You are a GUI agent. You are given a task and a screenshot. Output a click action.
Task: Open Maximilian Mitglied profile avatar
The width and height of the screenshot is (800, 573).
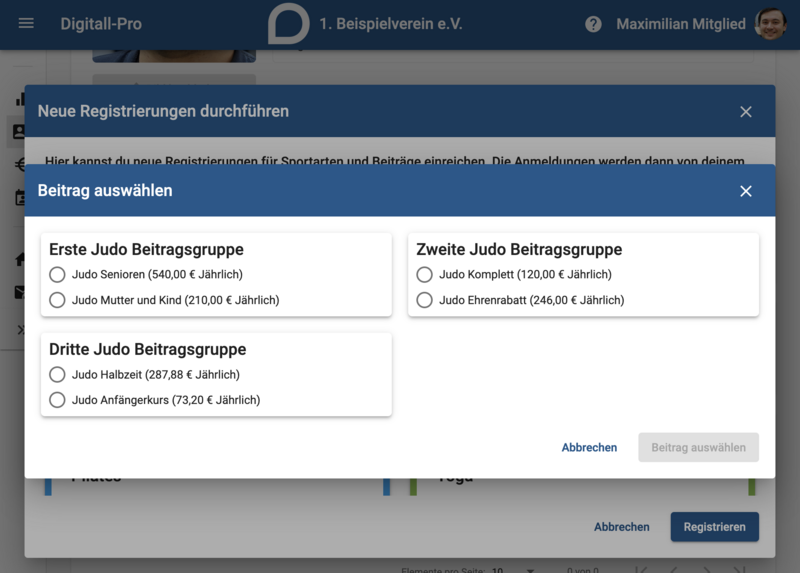coord(770,23)
